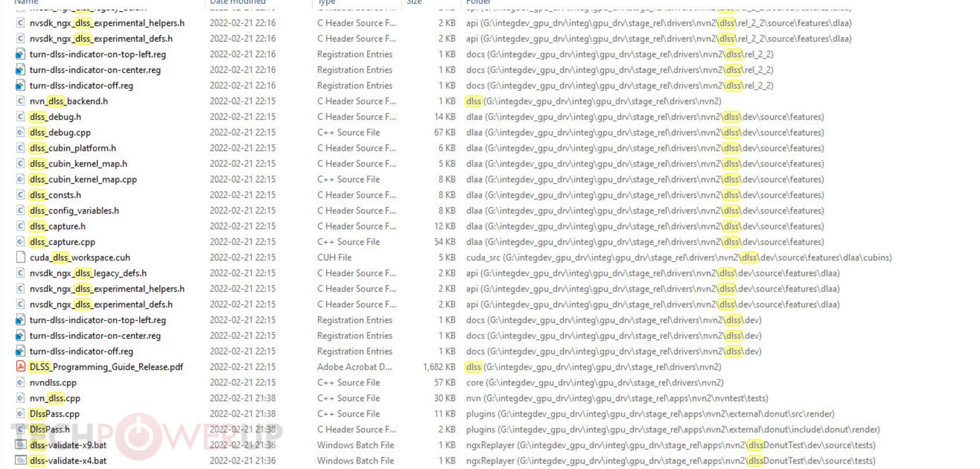Viewport: 980px width, 469px height.
Task: Click the 67 KB size of dlss_debug.cpp
Action: [445, 132]
